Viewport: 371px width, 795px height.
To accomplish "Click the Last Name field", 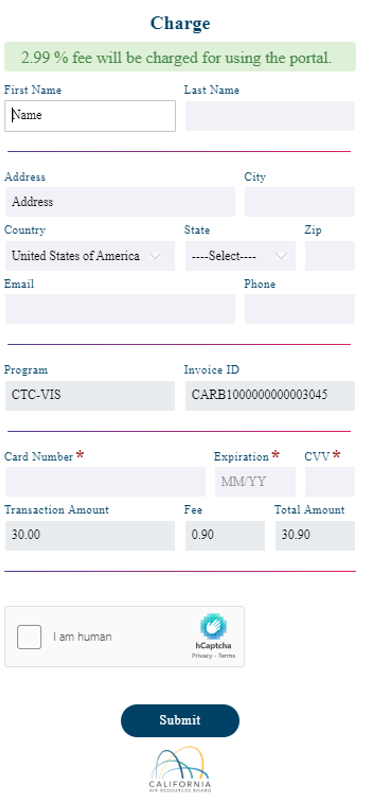I will coord(270,116).
